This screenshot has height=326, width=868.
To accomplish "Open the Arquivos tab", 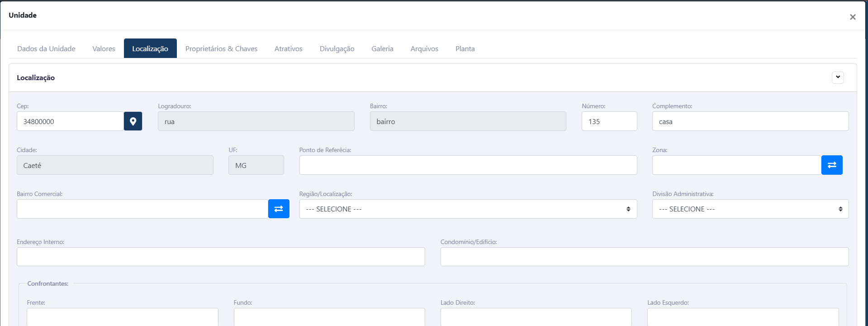I will point(424,49).
